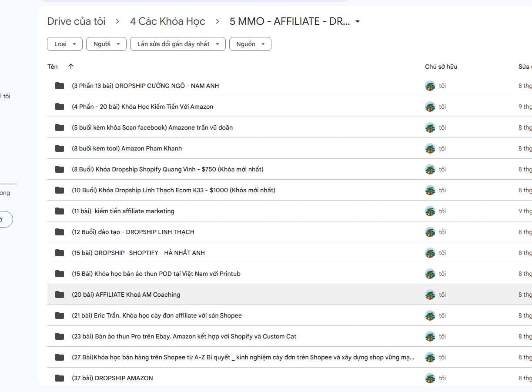Click folder icon of AFFILIATE Khoá AM Coaching
Viewport: 532px width, 392px height.
(x=60, y=295)
